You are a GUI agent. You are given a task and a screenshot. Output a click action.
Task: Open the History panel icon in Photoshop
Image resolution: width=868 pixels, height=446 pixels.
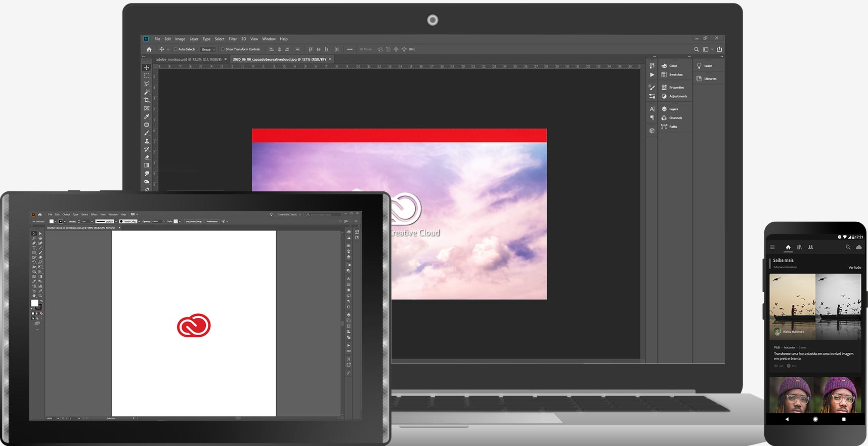[652, 66]
